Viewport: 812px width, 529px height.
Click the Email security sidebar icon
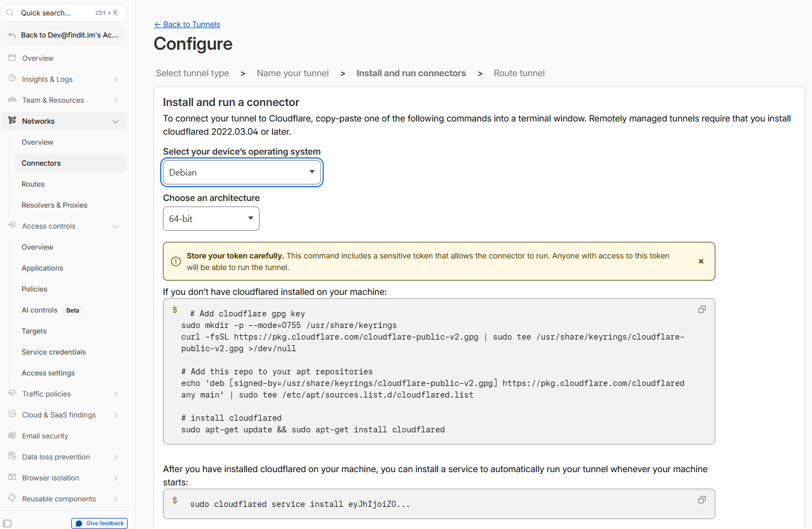[x=12, y=436]
